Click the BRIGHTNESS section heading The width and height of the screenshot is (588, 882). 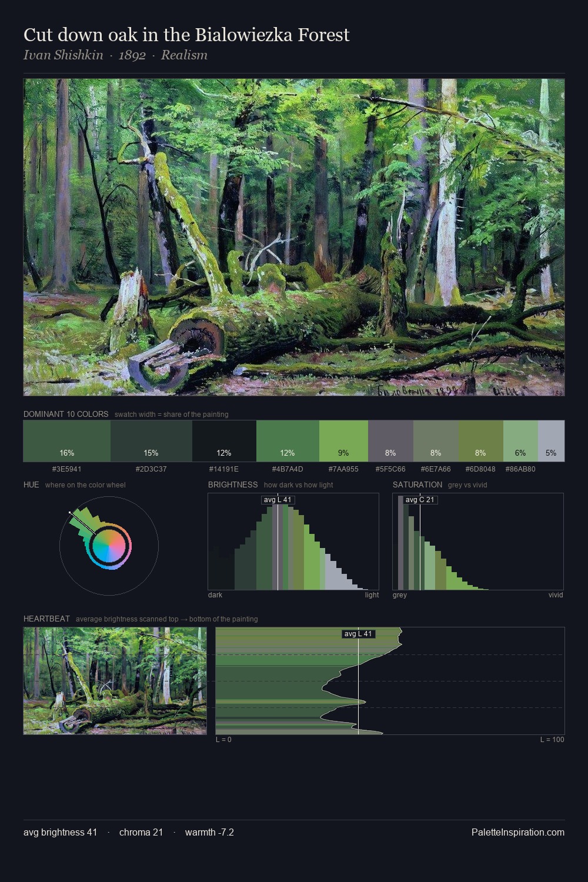click(233, 485)
